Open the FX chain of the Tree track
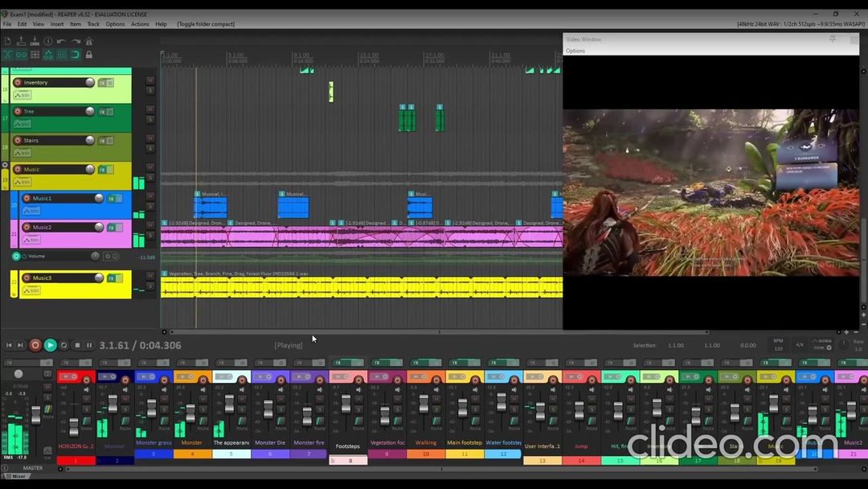The height and width of the screenshot is (489, 868). [102, 112]
